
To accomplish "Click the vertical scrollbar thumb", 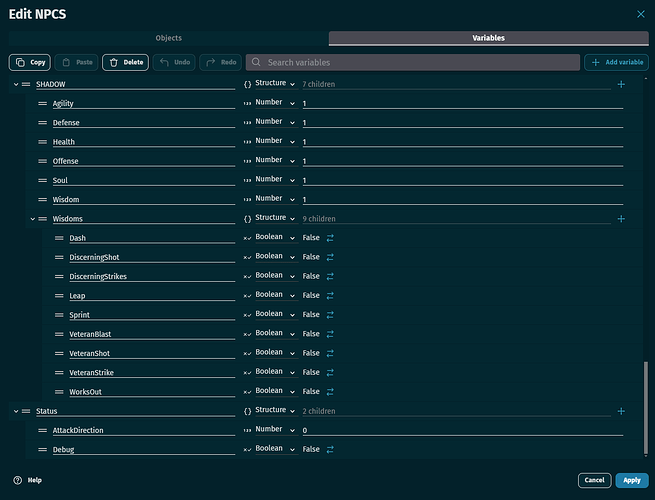I will click(646, 407).
